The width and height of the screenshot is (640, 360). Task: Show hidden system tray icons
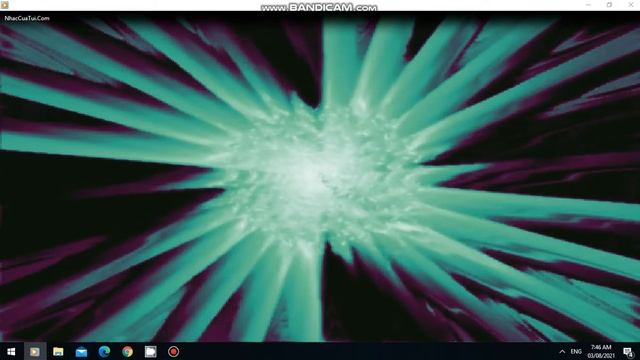point(562,351)
